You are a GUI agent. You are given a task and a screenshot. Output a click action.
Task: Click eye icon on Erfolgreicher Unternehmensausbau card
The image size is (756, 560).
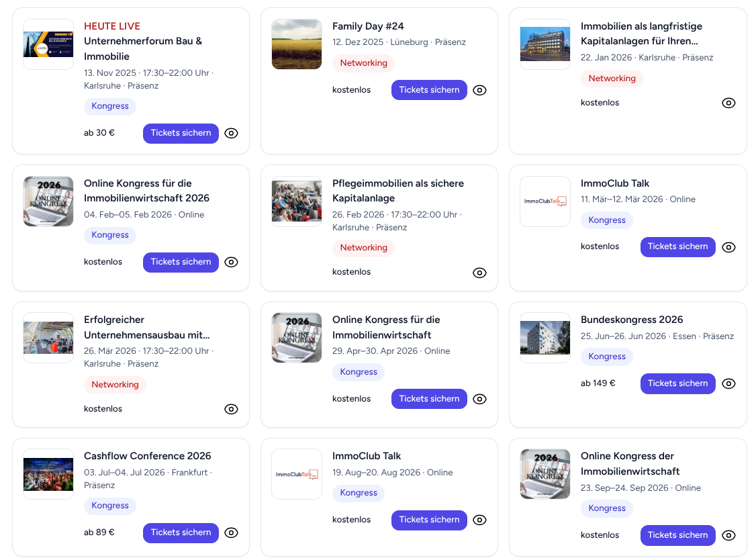(231, 409)
